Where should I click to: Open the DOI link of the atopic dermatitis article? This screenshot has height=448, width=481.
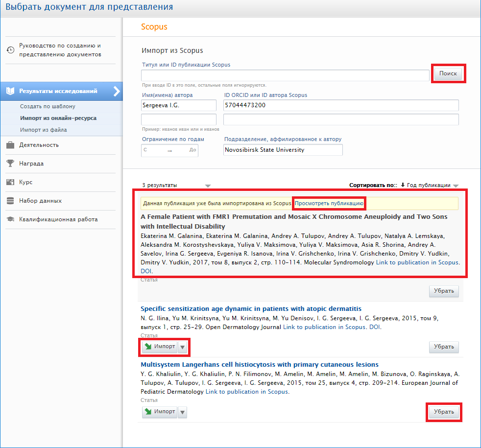click(375, 327)
